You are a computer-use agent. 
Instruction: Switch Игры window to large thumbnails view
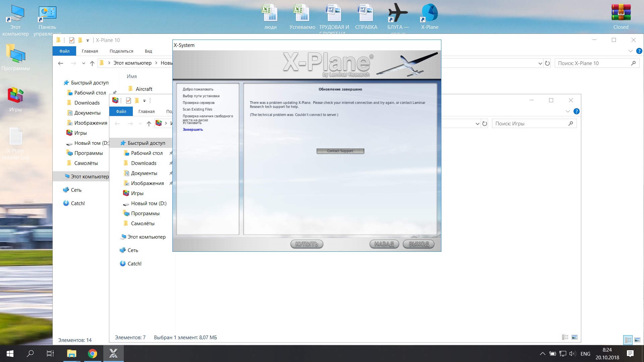click(x=575, y=337)
